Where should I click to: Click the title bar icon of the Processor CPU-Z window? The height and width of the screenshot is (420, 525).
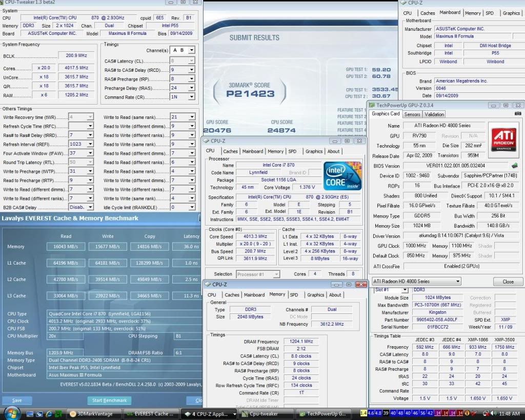point(207,141)
